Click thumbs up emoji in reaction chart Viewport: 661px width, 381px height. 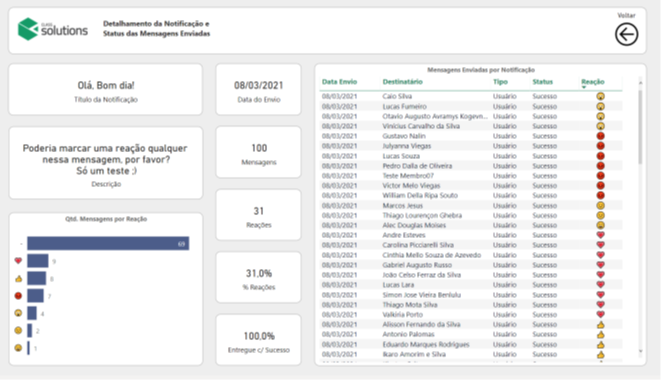18,279
